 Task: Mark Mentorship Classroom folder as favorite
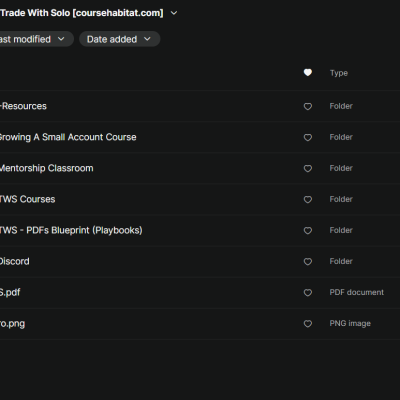click(x=308, y=168)
